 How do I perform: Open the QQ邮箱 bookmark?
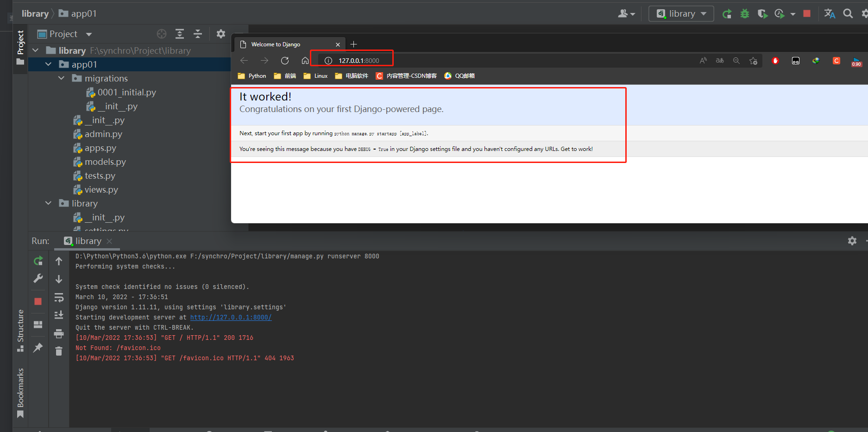(459, 76)
